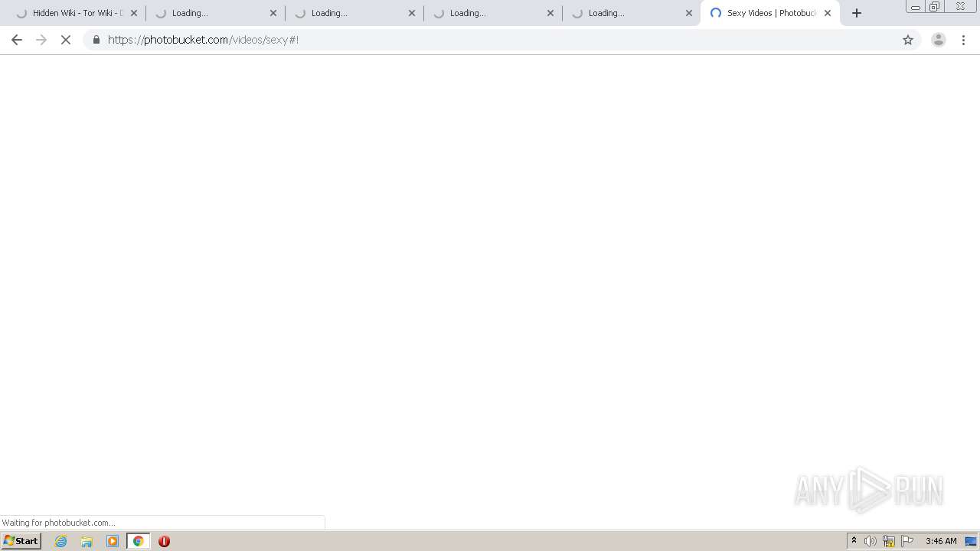Screen dimensions: 980x551
Task: Open the clock showing 3:46 AM
Action: (x=941, y=541)
